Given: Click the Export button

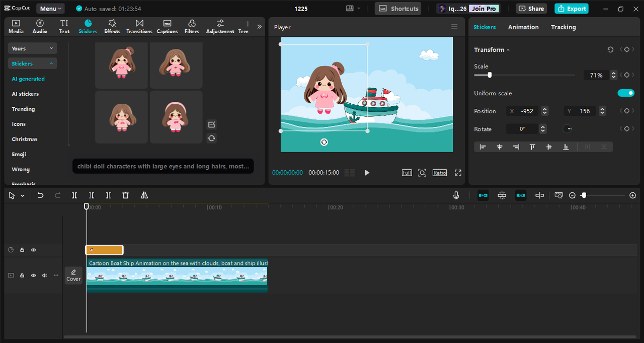Looking at the screenshot, I should 572,9.
